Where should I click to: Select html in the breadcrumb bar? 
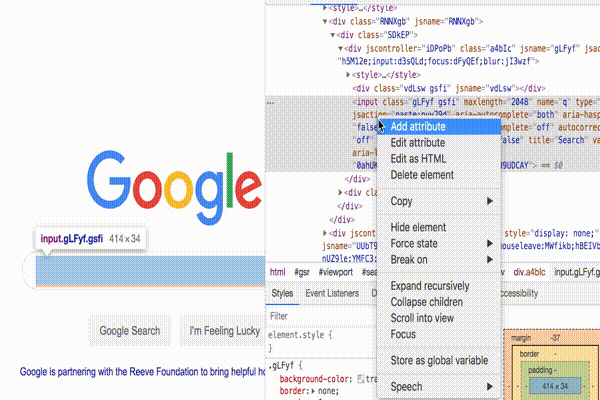tap(277, 272)
